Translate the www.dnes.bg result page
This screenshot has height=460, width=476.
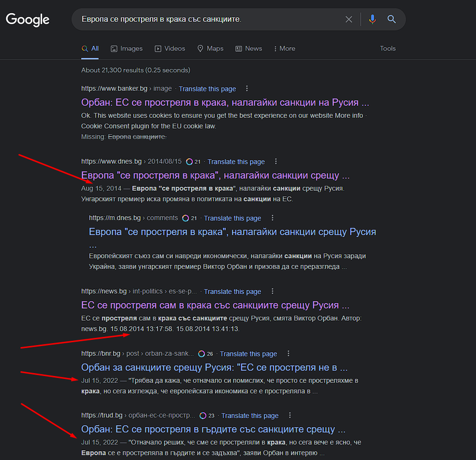pyautogui.click(x=236, y=162)
